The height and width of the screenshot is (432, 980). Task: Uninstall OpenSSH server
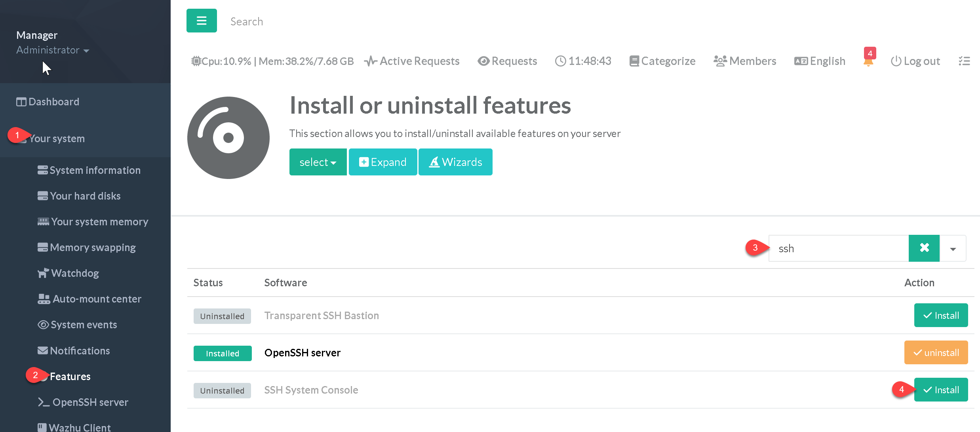(x=936, y=352)
